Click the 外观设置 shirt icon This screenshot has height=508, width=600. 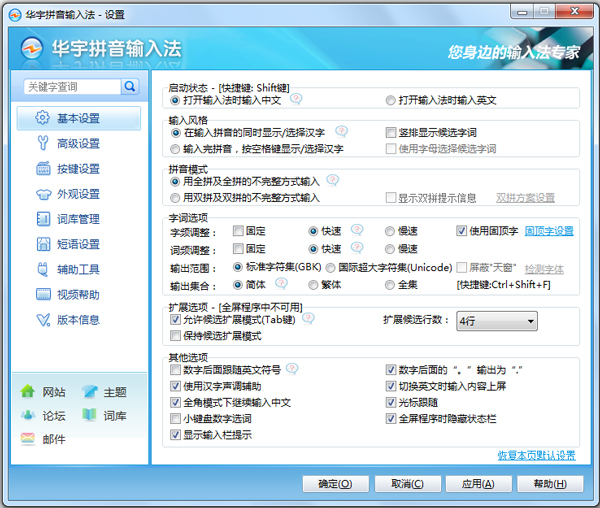click(x=42, y=193)
